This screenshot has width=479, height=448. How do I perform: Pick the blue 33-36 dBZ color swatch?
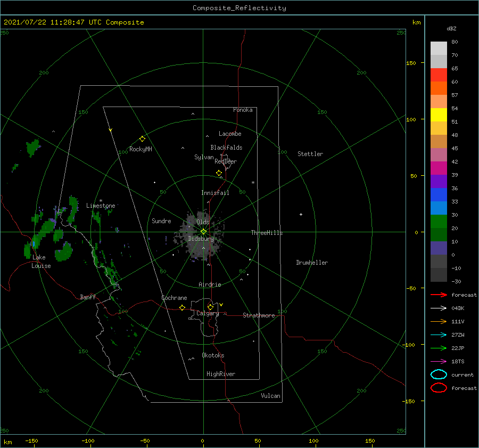coord(439,195)
